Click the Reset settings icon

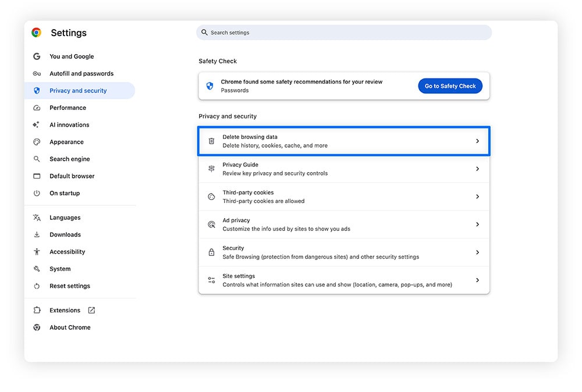tap(37, 286)
